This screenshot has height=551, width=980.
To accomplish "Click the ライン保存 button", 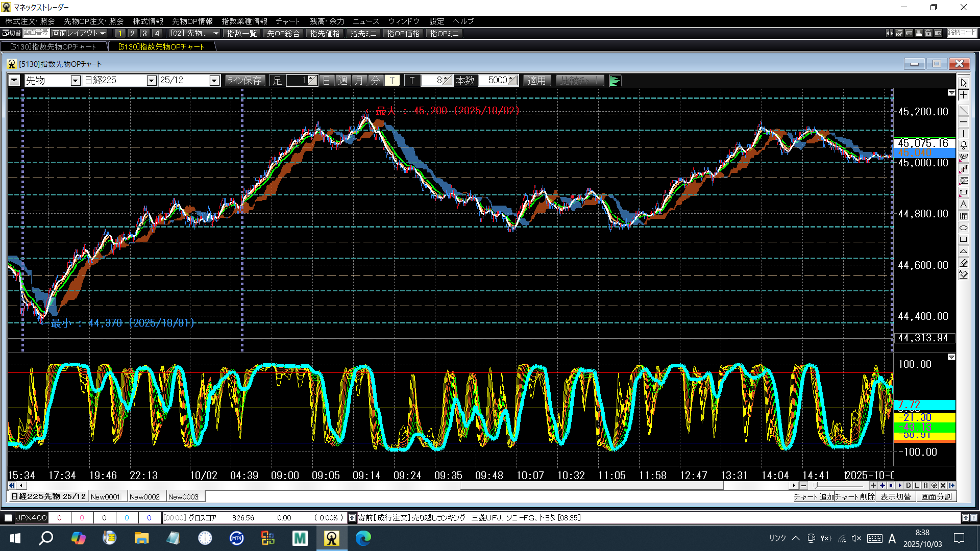I will [x=244, y=81].
